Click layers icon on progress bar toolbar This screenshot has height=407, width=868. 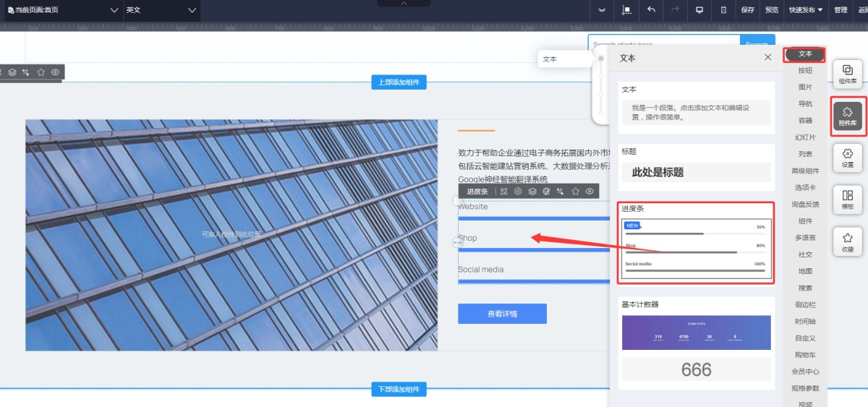(x=532, y=191)
